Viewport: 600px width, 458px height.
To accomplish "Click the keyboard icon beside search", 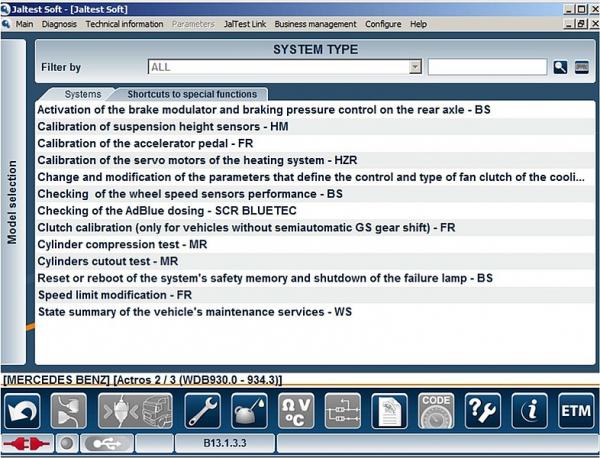I will coord(582,67).
